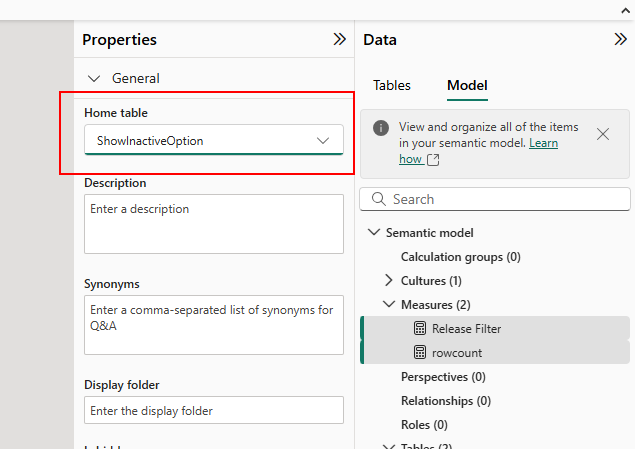Select Perspectives (0) in the tree
The height and width of the screenshot is (449, 635).
point(443,377)
